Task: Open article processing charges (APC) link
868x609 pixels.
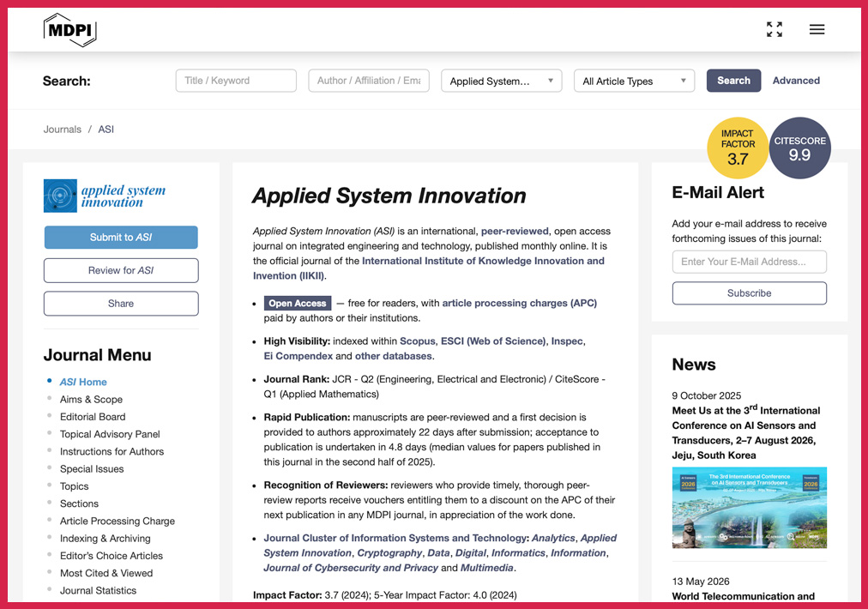Action: tap(519, 304)
